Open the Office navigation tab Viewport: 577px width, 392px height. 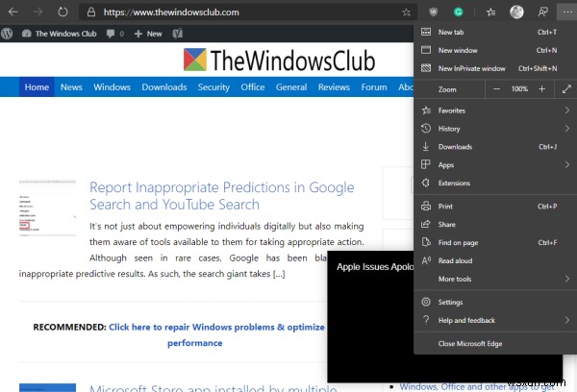(x=253, y=87)
